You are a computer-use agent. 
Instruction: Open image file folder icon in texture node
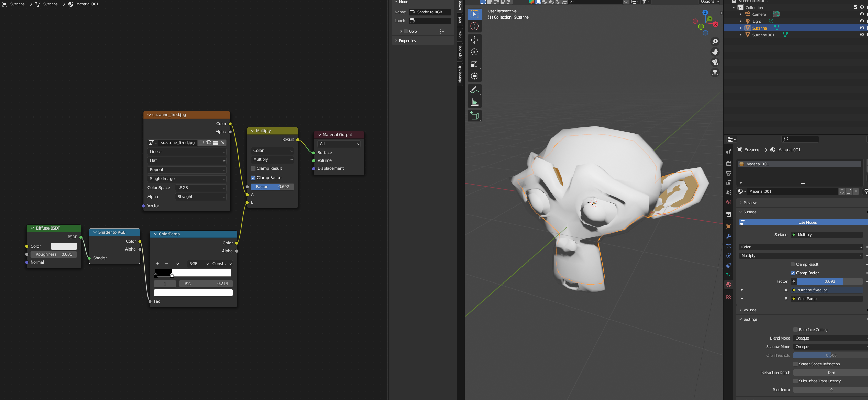[216, 143]
